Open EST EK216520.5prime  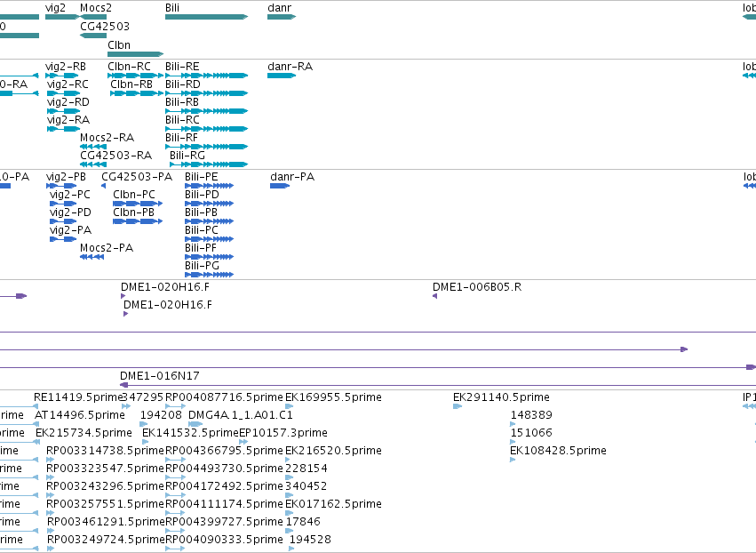click(x=334, y=451)
